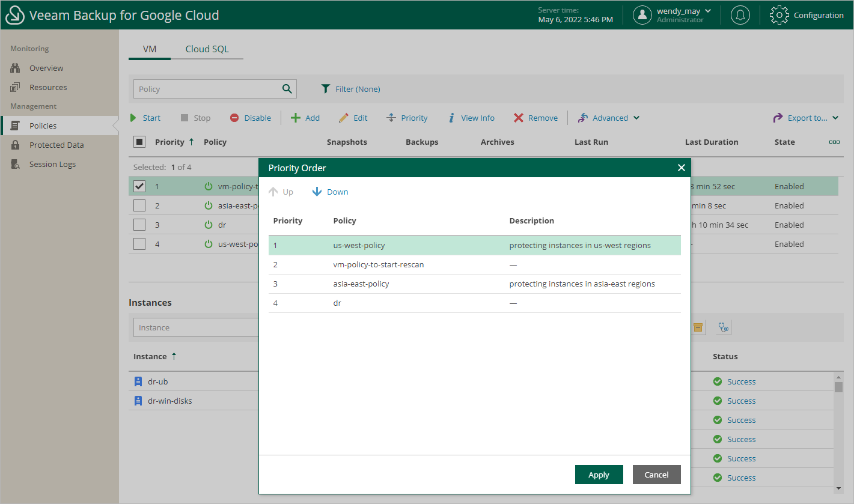Screen dimensions: 854x504
Task: Click Apply in Priority Order dialog
Action: [x=599, y=475]
